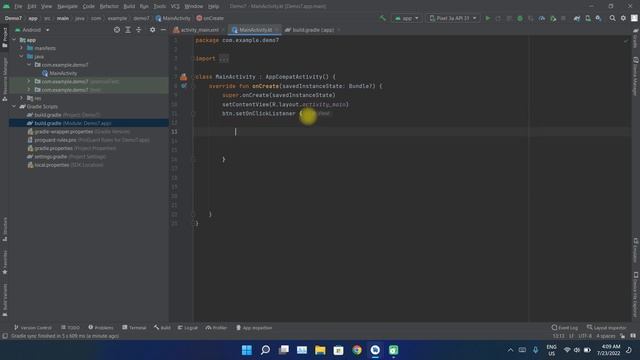Open the Terminal tool window
Image resolution: width=640 pixels, height=360 pixels.
tap(134, 327)
